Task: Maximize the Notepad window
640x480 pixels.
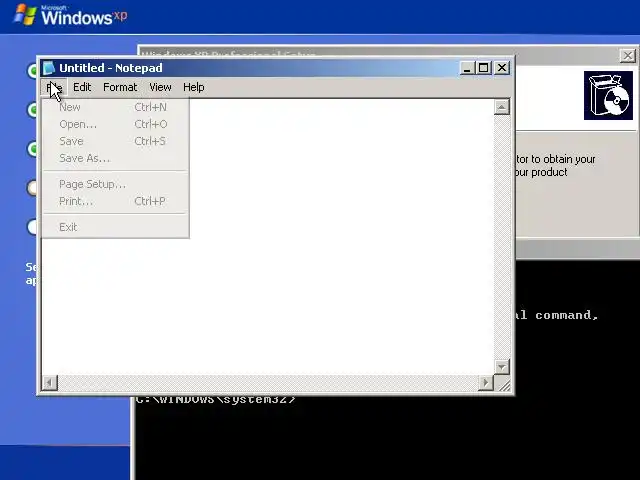Action: pos(483,68)
